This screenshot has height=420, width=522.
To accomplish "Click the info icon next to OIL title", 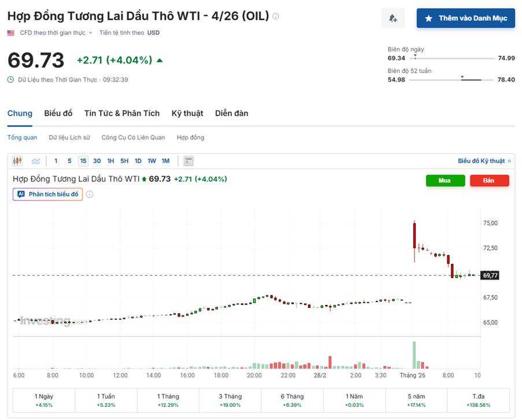I will click(276, 15).
